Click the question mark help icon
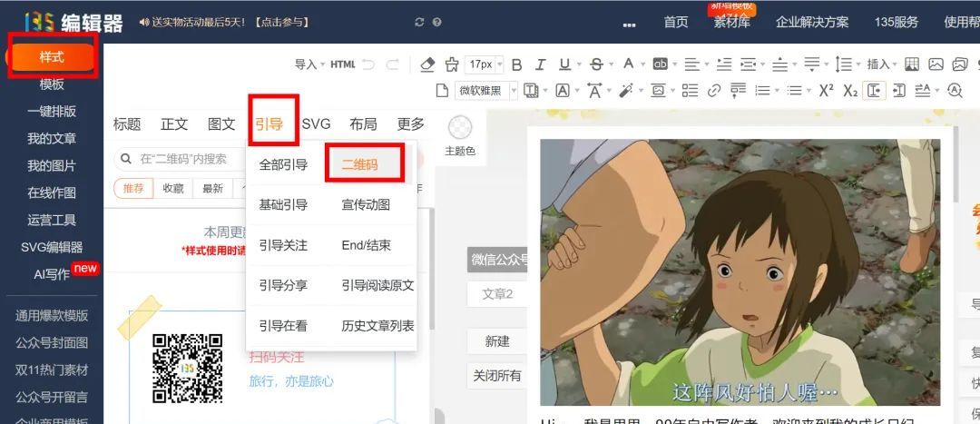Image resolution: width=980 pixels, height=424 pixels. pos(436,22)
